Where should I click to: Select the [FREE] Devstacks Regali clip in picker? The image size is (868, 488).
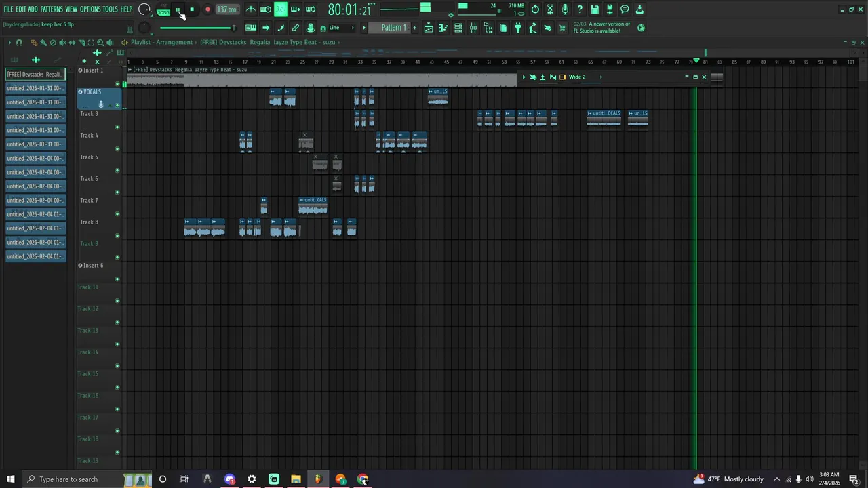pyautogui.click(x=35, y=74)
